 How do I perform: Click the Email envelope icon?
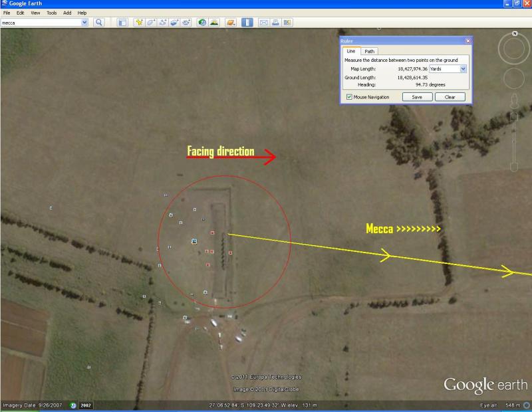pos(263,23)
